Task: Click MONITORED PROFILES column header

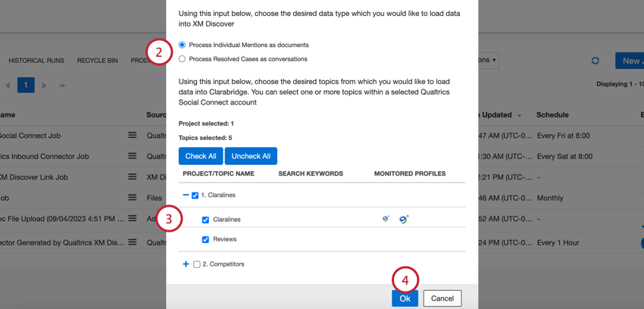Action: [410, 173]
